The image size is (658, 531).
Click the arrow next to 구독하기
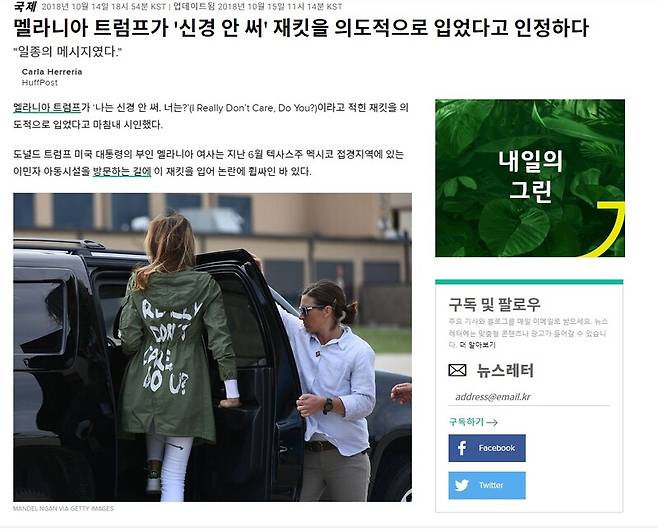click(492, 422)
